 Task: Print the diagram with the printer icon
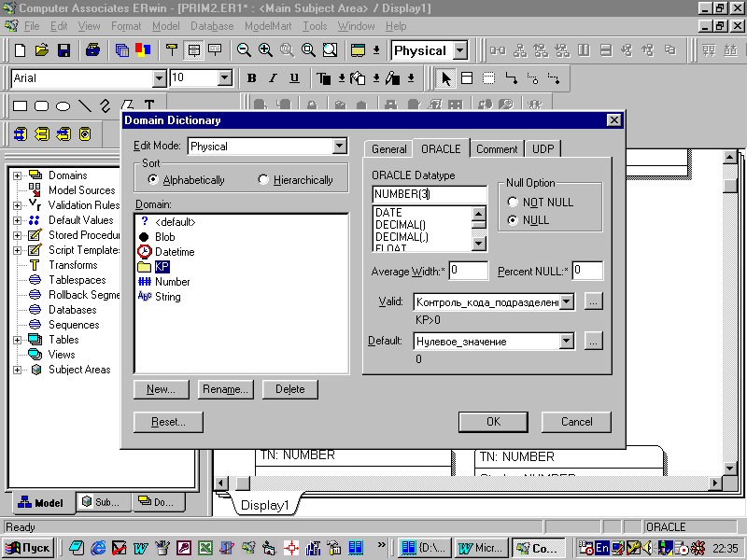click(92, 50)
